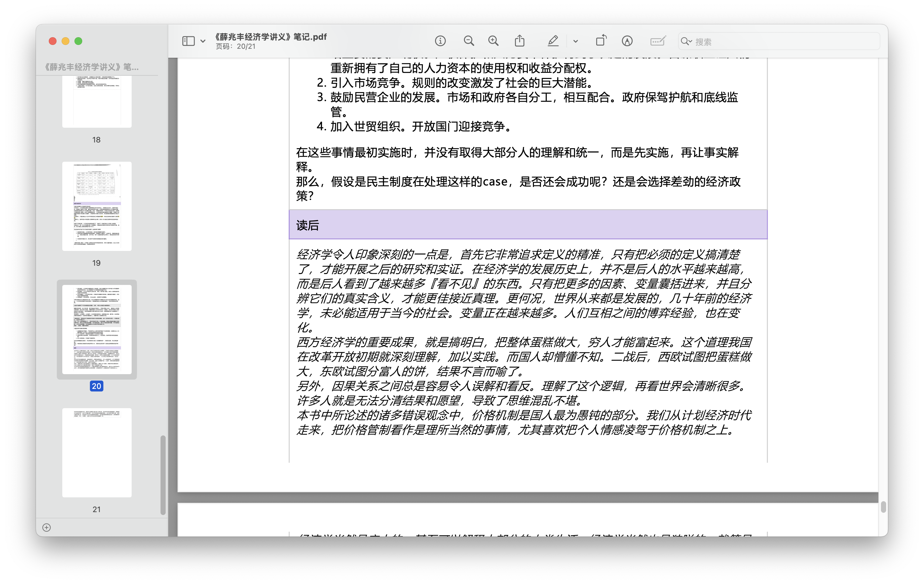Click the zoom in magnifier
This screenshot has width=924, height=584.
[493, 41]
